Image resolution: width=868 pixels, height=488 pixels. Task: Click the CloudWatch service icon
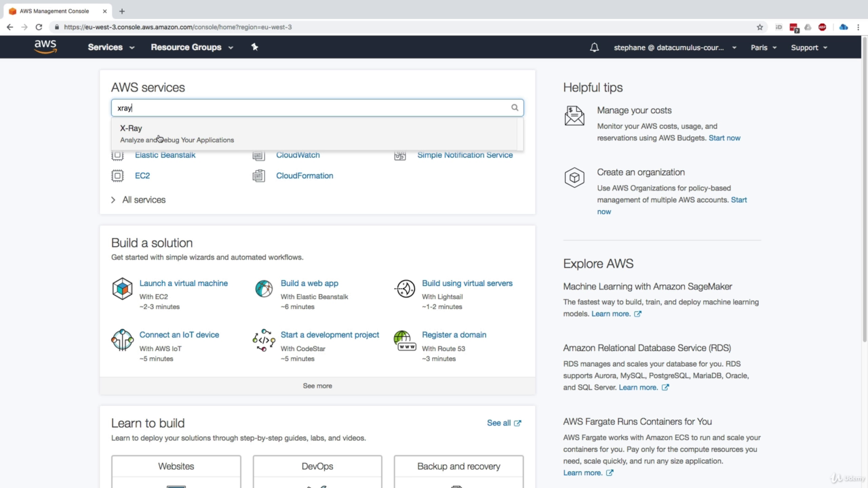(258, 155)
